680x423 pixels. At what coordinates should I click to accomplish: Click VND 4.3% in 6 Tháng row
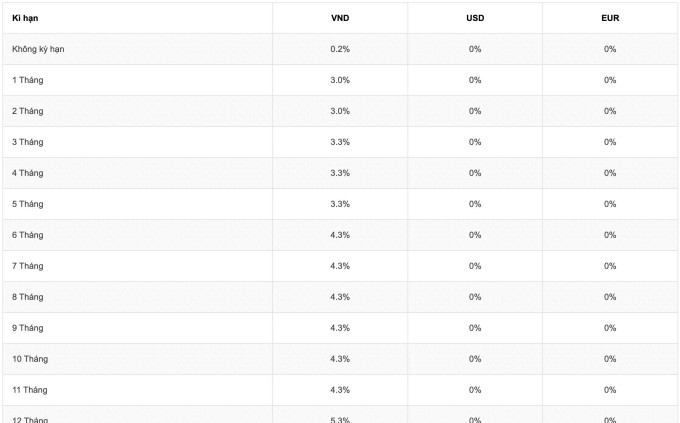pyautogui.click(x=340, y=235)
